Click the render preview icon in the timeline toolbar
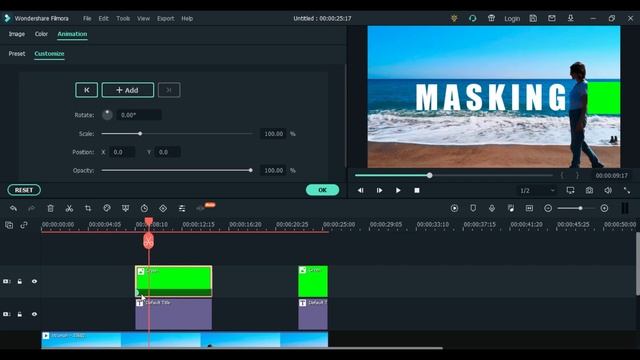Viewport: 640px width, 360px height. click(x=454, y=208)
